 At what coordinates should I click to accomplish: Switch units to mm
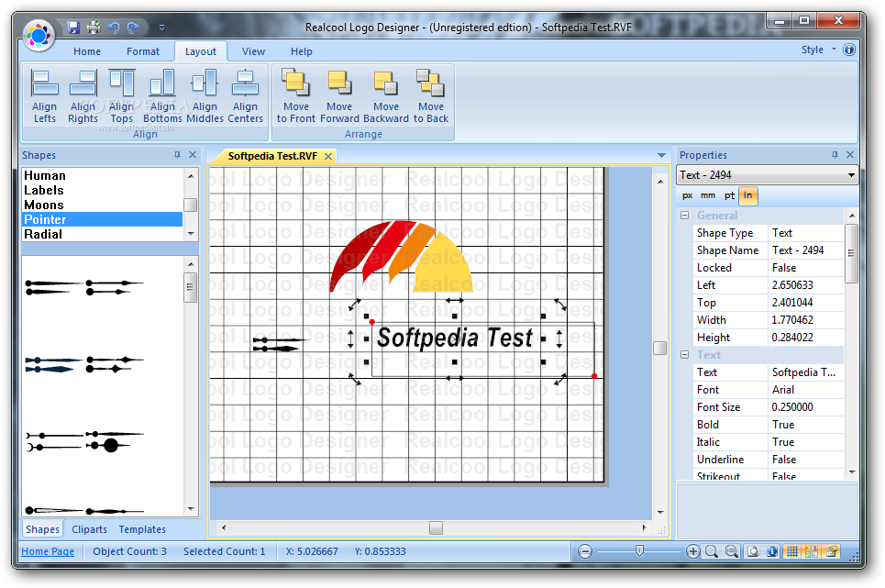pos(708,195)
